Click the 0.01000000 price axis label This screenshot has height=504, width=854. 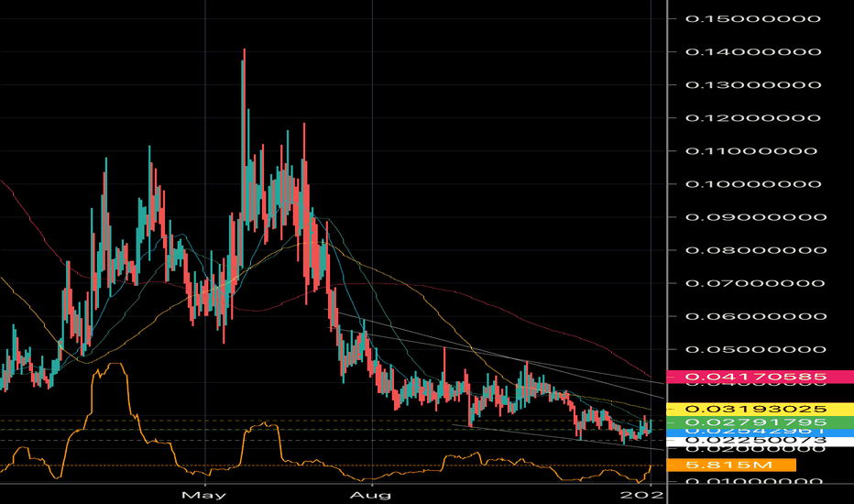(x=752, y=482)
